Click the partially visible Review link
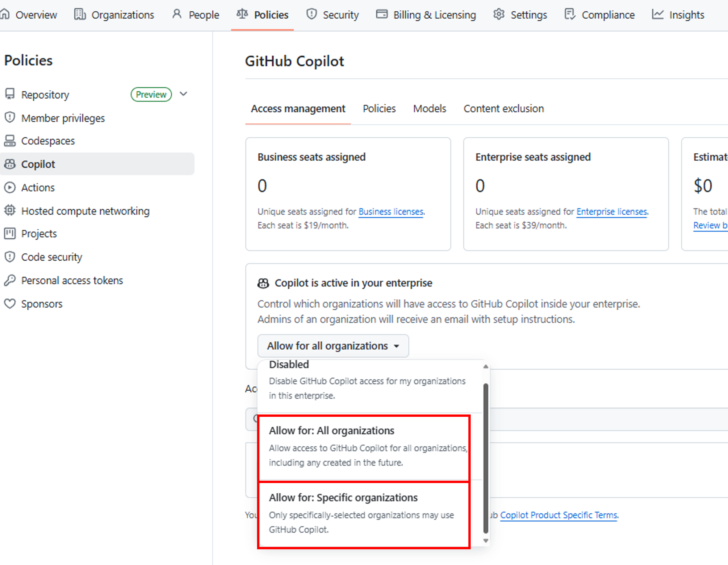This screenshot has width=728, height=565. [710, 225]
